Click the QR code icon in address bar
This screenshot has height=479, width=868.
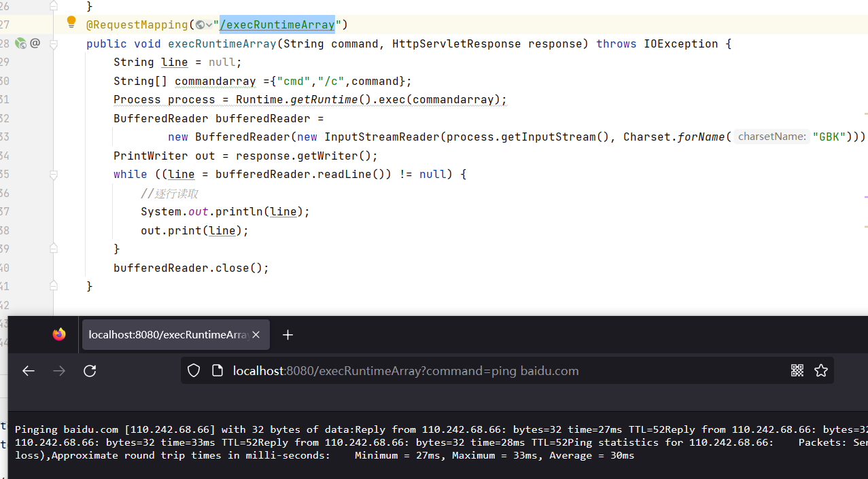[x=797, y=370]
